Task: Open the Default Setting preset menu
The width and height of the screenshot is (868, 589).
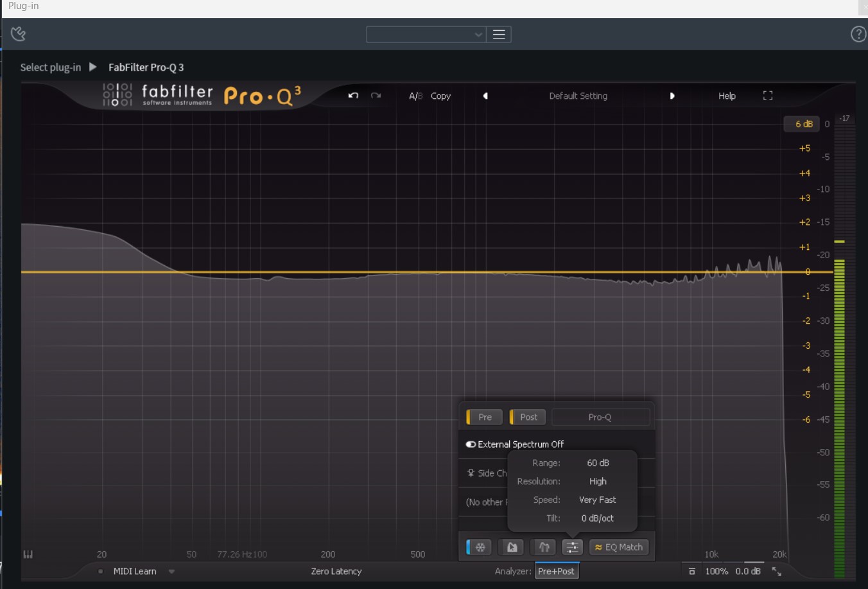Action: (578, 96)
